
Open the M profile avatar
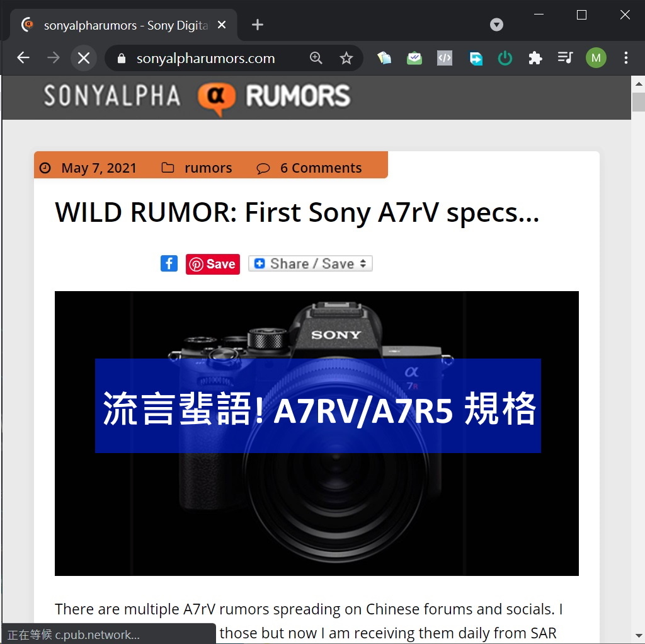(596, 58)
